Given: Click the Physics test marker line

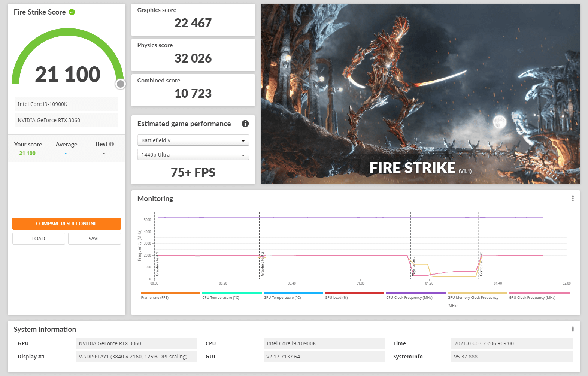Looking at the screenshot, I should (410, 245).
